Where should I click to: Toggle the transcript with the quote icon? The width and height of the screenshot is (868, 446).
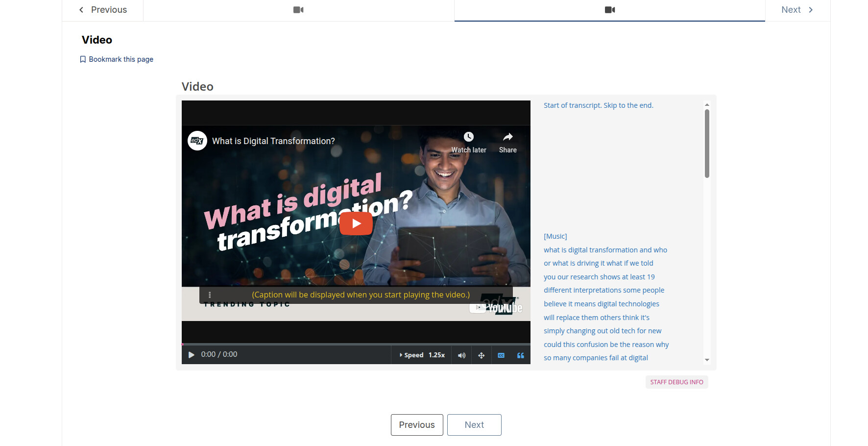521,355
